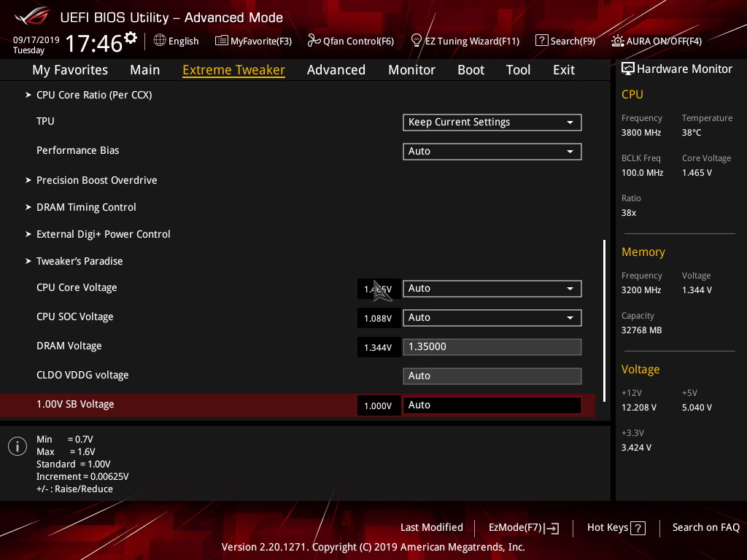This screenshot has width=747, height=560.
Task: Open MyFavorite(F3) menu
Action: point(261,41)
